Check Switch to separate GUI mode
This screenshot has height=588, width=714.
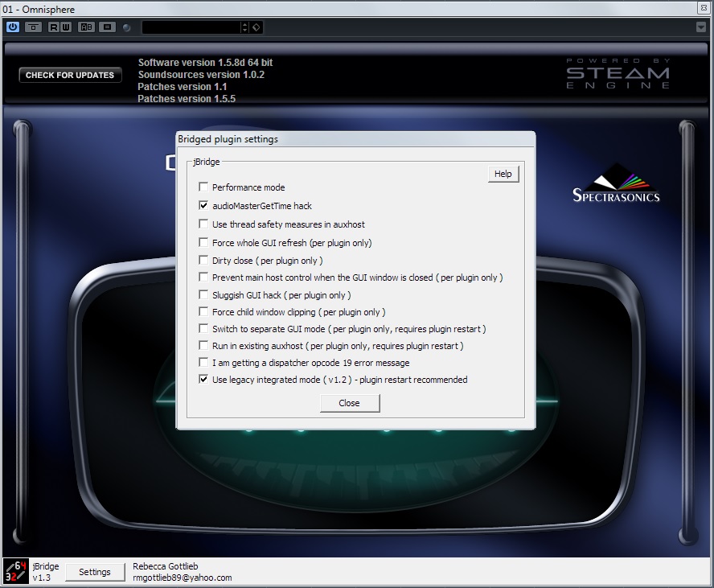coord(203,328)
